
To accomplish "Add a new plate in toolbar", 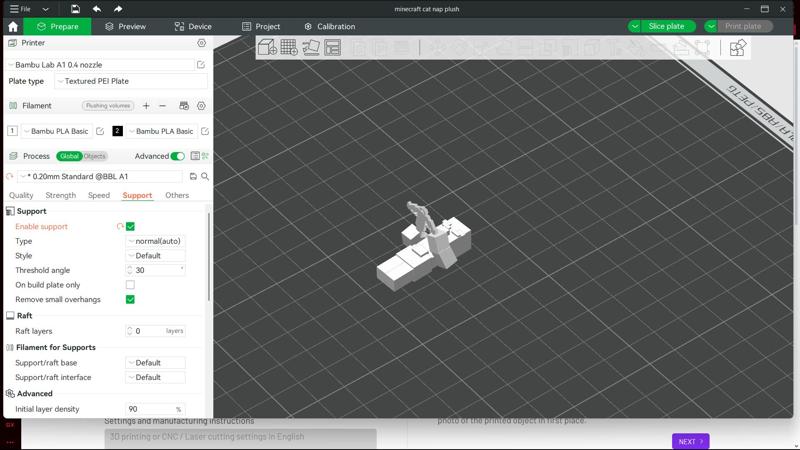I will 289,48.
